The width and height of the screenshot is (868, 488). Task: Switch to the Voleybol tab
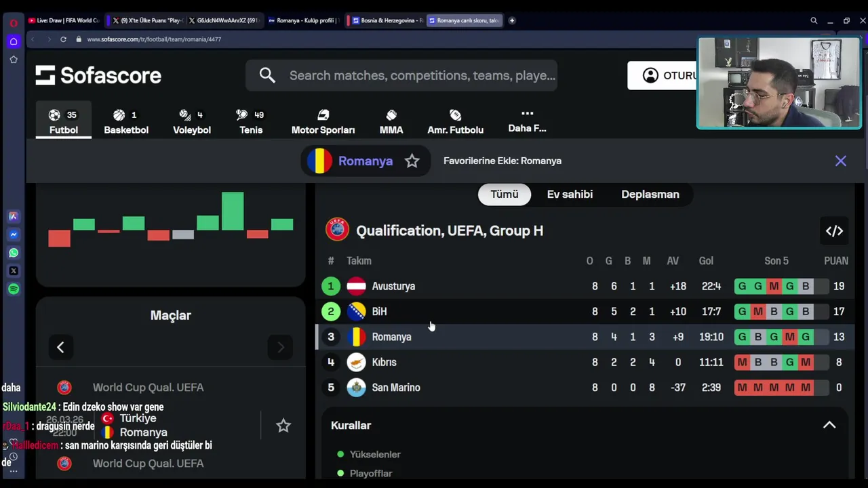pyautogui.click(x=192, y=122)
